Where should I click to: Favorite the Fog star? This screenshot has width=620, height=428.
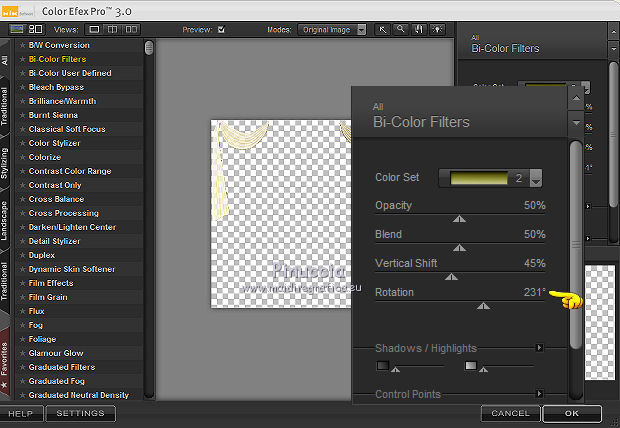pyautogui.click(x=22, y=325)
